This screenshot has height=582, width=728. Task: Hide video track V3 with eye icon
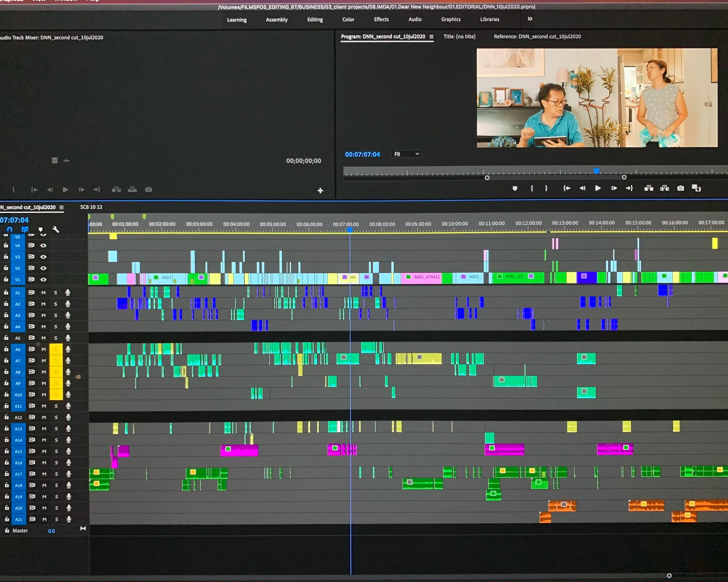click(x=44, y=257)
